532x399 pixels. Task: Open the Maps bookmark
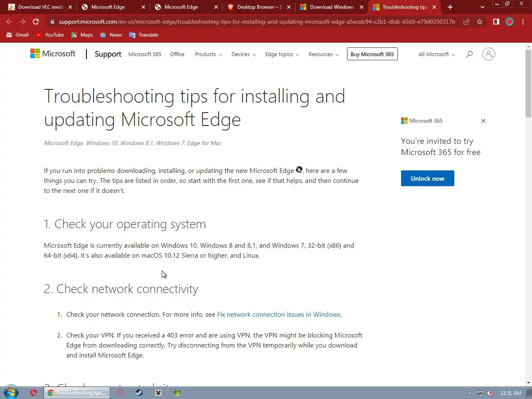pos(82,35)
